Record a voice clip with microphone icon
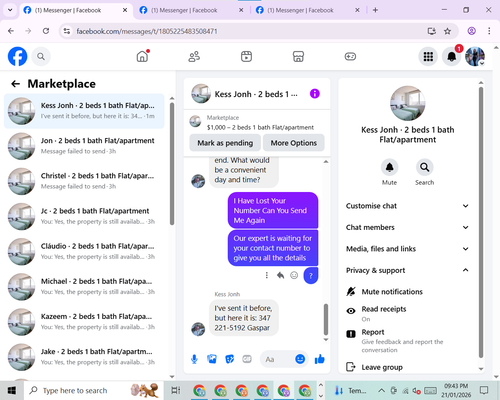Image resolution: width=500 pixels, height=400 pixels. click(194, 359)
